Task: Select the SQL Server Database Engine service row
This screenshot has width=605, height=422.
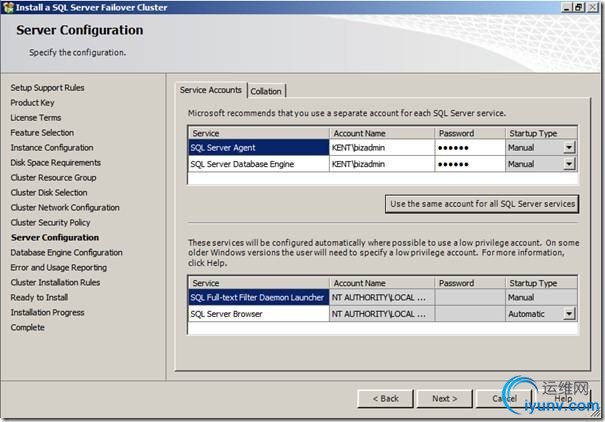Action: pos(259,164)
